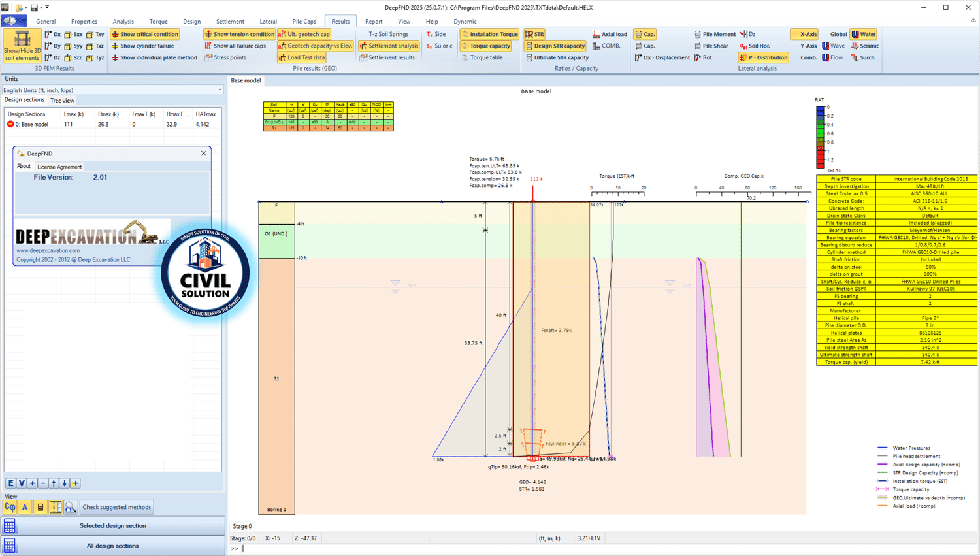The image size is (980, 556).
Task: Click Show all failure caps
Action: 235,46
